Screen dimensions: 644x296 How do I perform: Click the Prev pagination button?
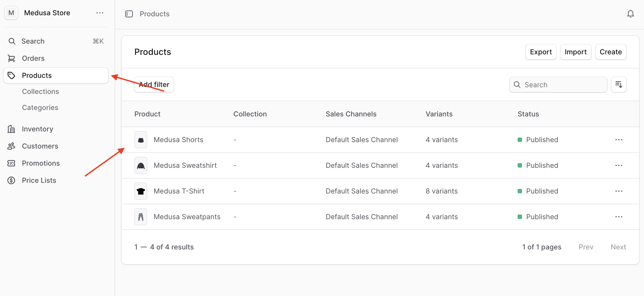click(586, 247)
